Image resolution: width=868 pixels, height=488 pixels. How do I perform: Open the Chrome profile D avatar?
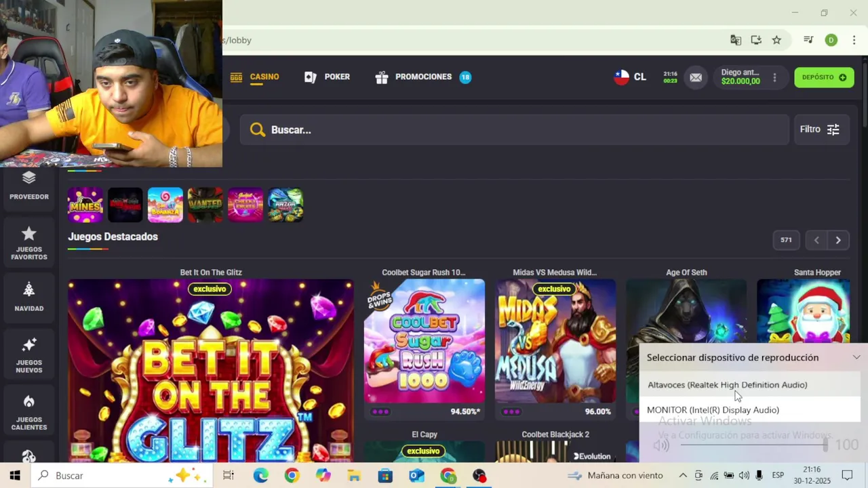pyautogui.click(x=831, y=40)
